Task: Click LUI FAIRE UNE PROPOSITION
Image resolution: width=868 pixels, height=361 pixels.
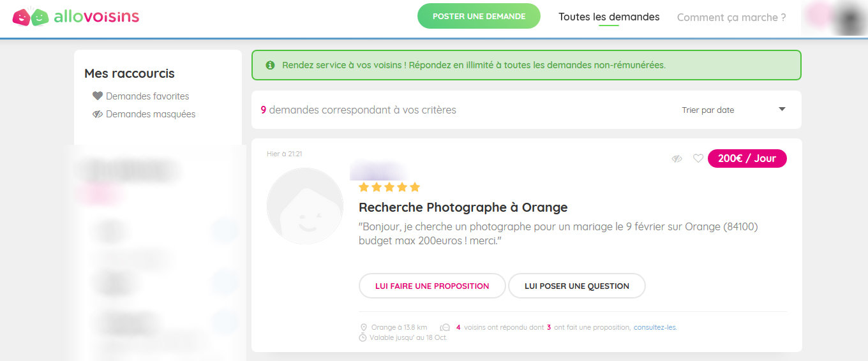Action: 432,286
